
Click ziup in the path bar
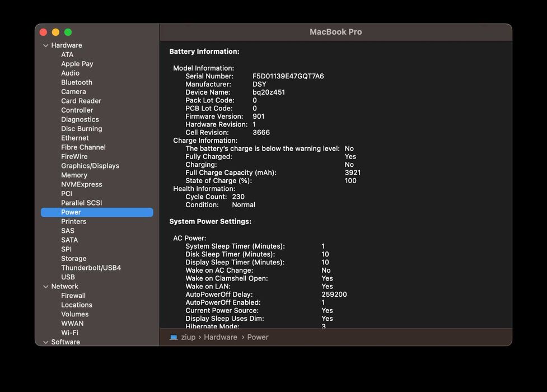click(x=188, y=337)
